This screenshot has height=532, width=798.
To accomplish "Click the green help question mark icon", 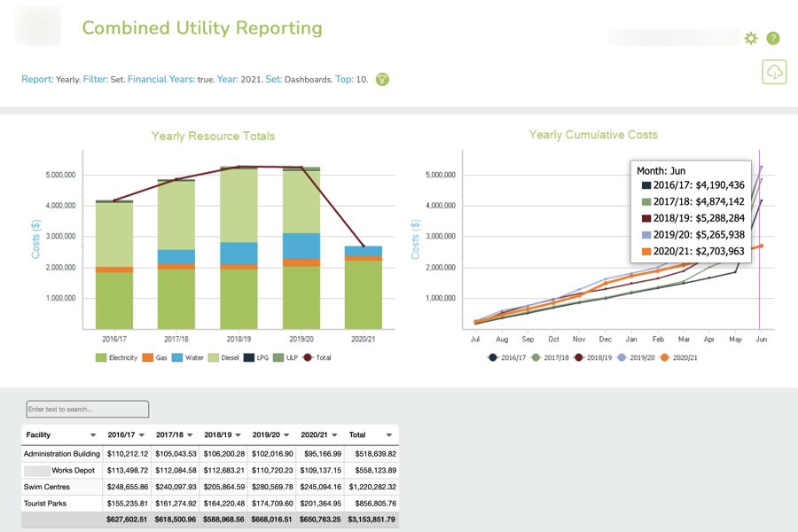I will pos(773,38).
